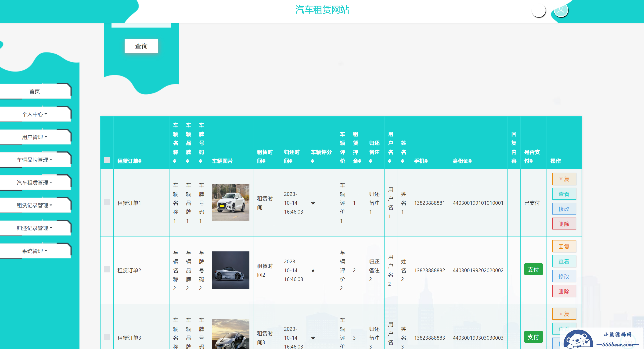Click ID number 440300199101010001
This screenshot has height=349, width=644.
478,203
